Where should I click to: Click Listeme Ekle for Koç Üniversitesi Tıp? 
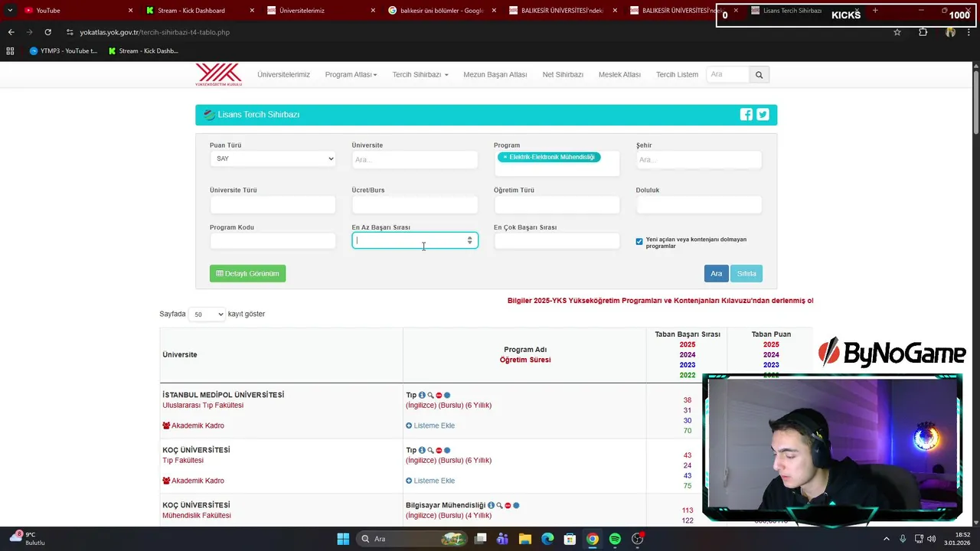(x=430, y=481)
